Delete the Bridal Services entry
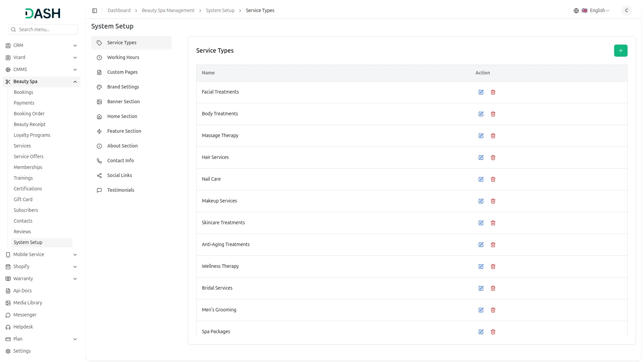This screenshot has width=644, height=362. click(493, 288)
